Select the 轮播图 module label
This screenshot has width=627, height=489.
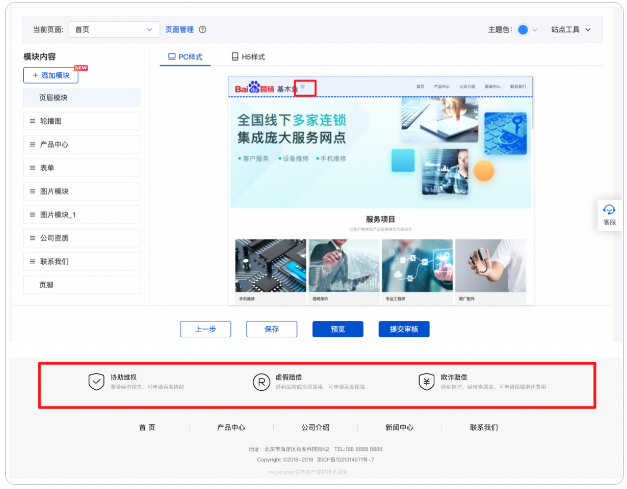[x=51, y=121]
